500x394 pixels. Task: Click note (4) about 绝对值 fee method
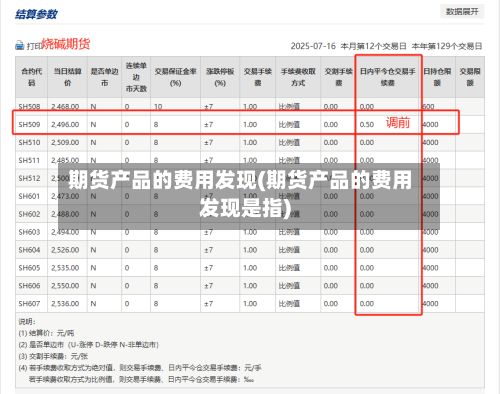pyautogui.click(x=140, y=368)
